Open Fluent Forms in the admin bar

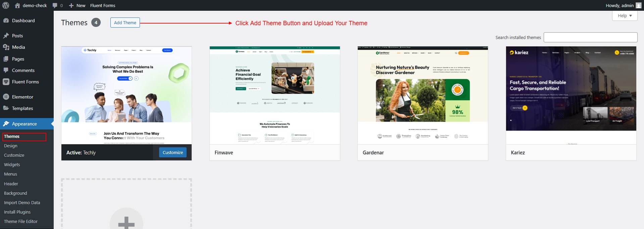(x=103, y=5)
